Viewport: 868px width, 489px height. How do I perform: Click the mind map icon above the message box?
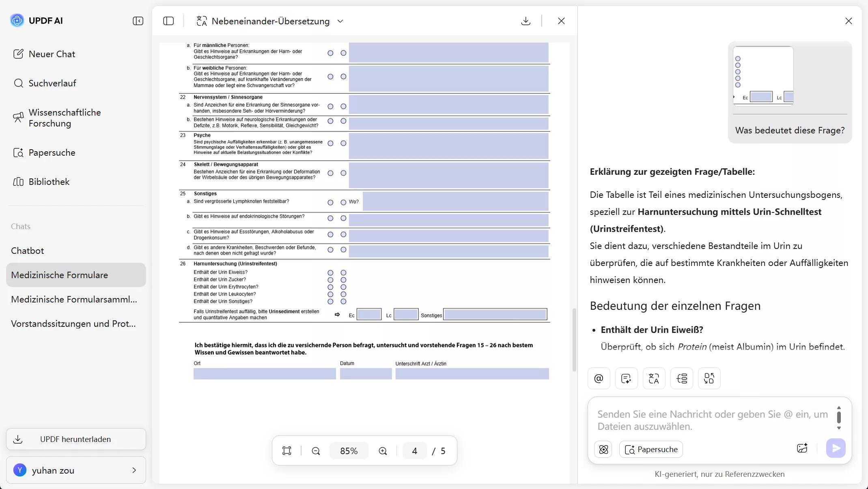point(682,378)
